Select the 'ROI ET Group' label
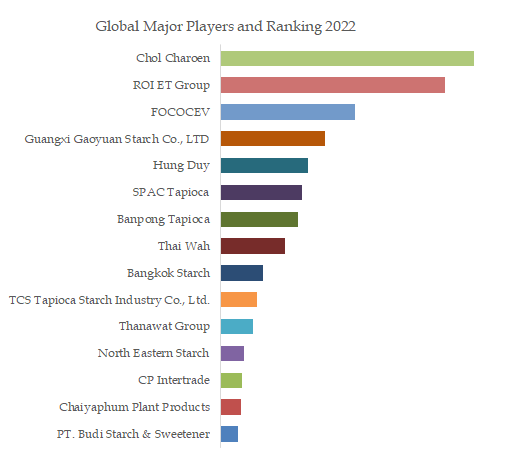508x462 pixels. click(x=171, y=85)
